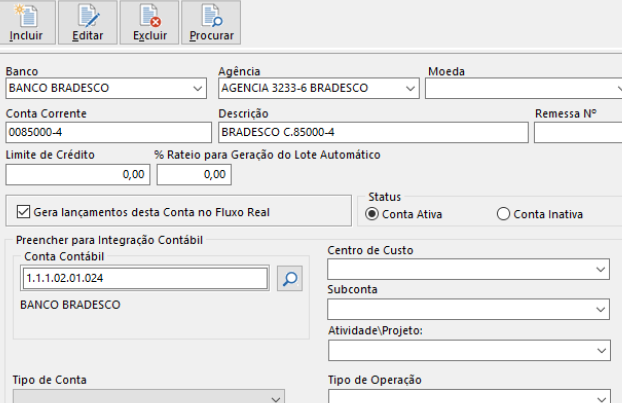Expand the Subconta dropdown
622x403 pixels.
tap(468, 309)
